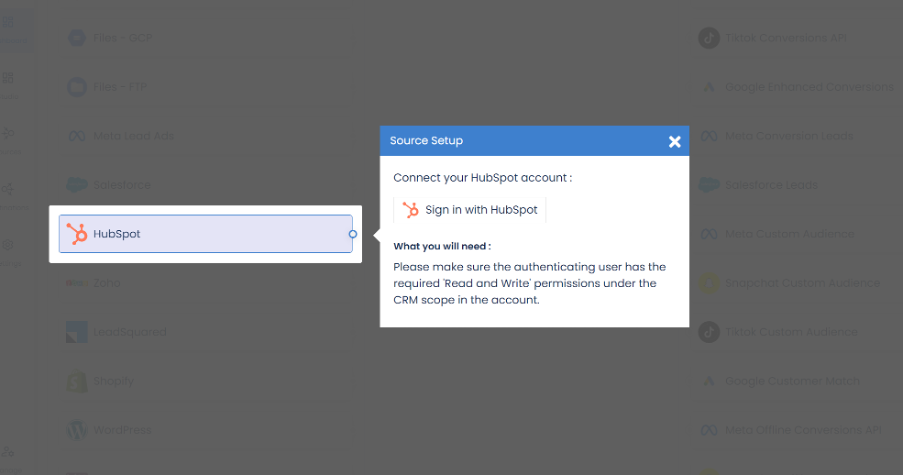Click the Salesforce Leads cloud icon
The width and height of the screenshot is (904, 476).
pyautogui.click(x=709, y=185)
